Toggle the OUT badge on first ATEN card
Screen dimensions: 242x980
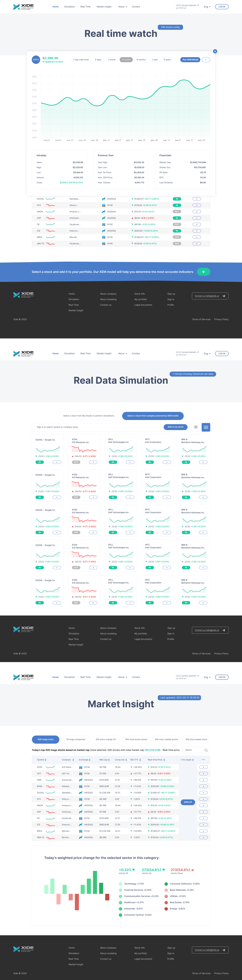(x=76, y=462)
